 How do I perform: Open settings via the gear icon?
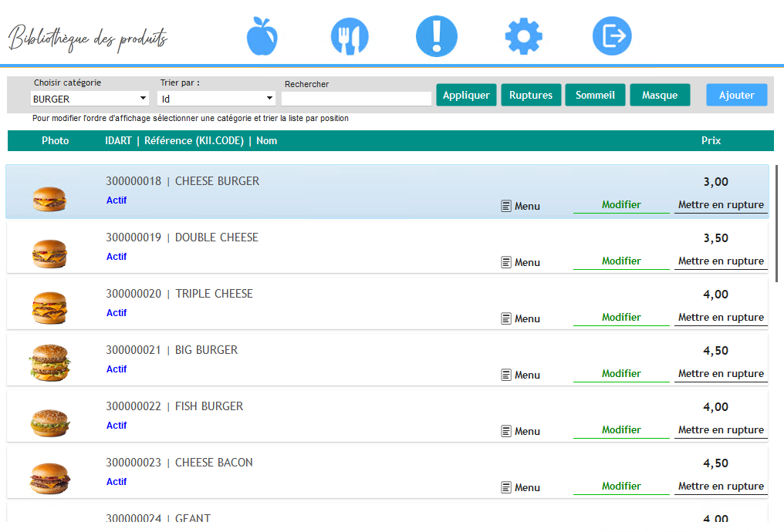(x=524, y=36)
